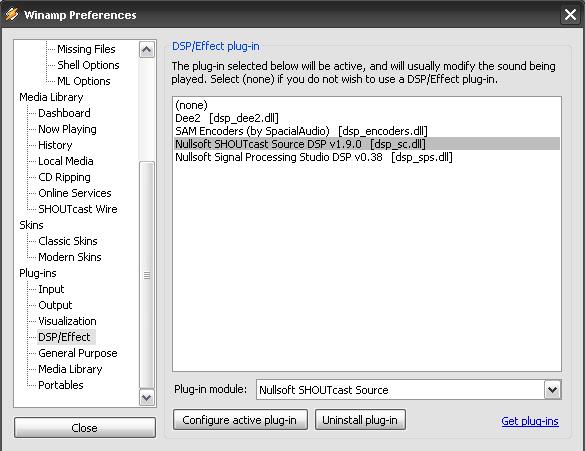585x451 pixels.
Task: Select SHOUTcast Wire in Media Library tree
Action: (x=78, y=209)
